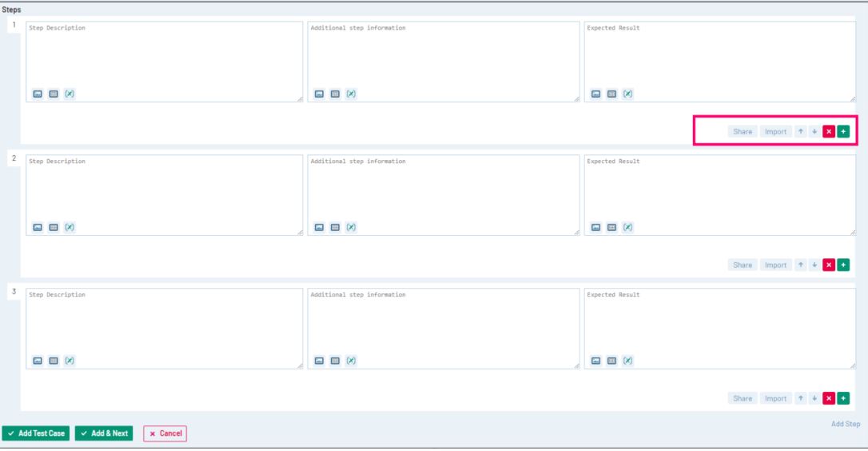Click table icon in step 1 Expected Result
The height and width of the screenshot is (451, 868).
coord(611,94)
